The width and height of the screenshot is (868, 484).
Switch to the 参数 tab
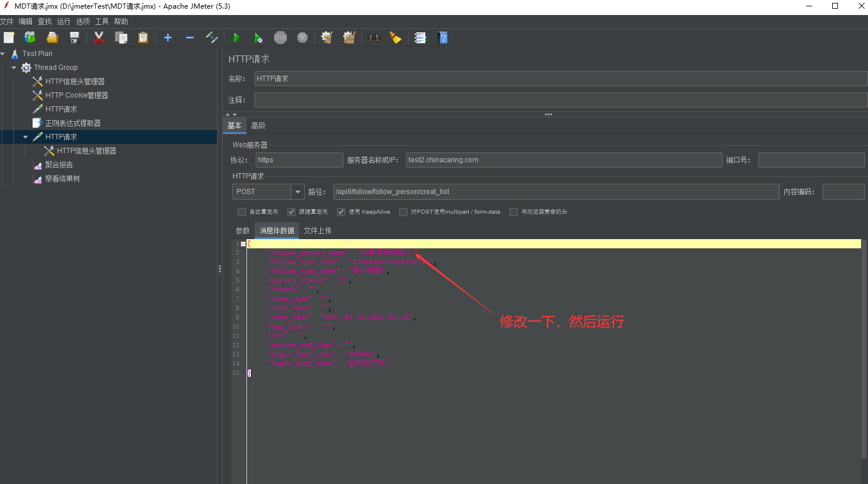pos(242,230)
